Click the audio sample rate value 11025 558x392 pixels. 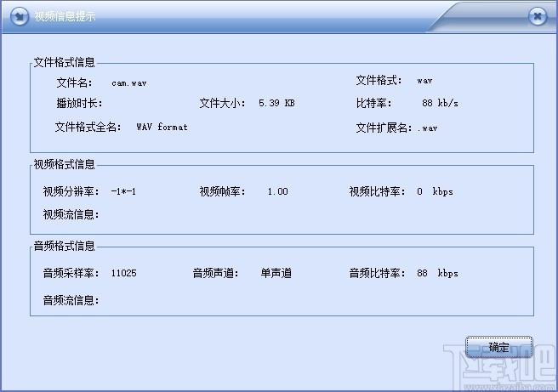(123, 273)
